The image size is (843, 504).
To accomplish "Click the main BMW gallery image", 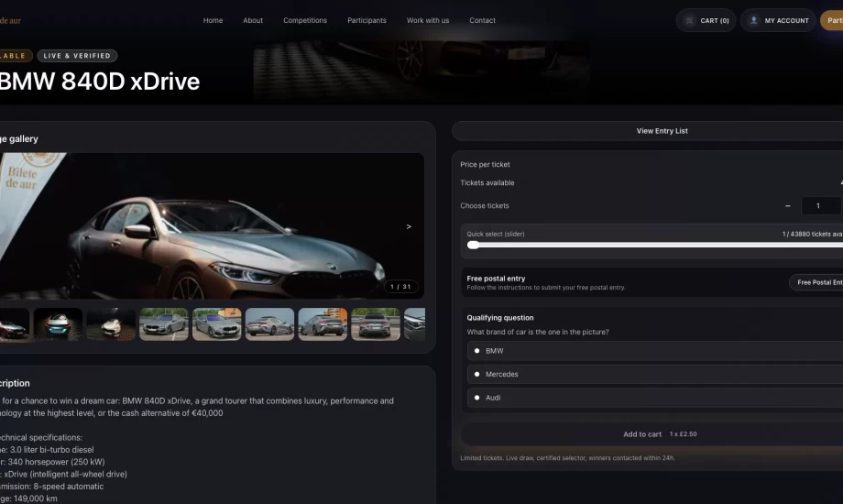I will point(212,226).
